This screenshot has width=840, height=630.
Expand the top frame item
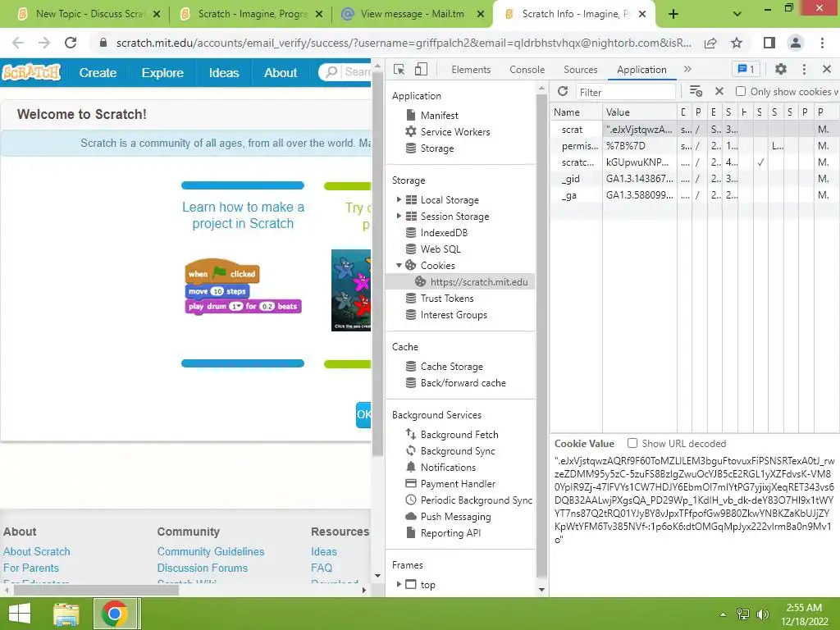pos(399,584)
